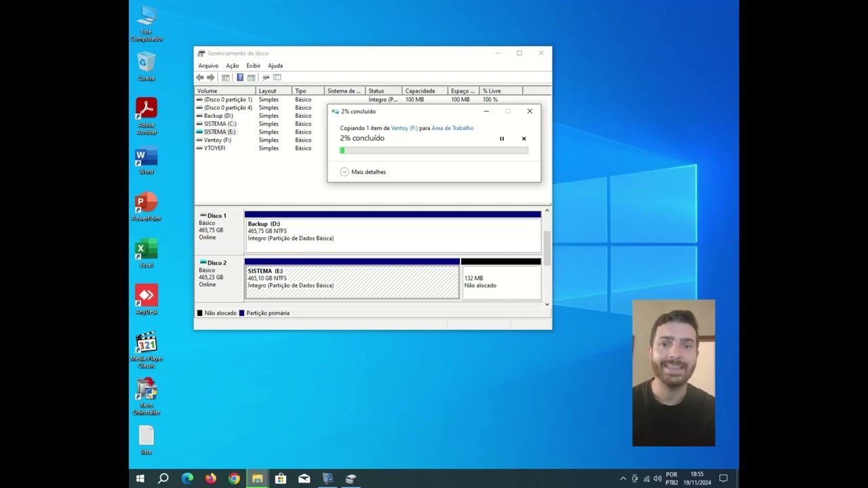
Task: Click the Área de Trabalho destination link
Action: [x=452, y=128]
